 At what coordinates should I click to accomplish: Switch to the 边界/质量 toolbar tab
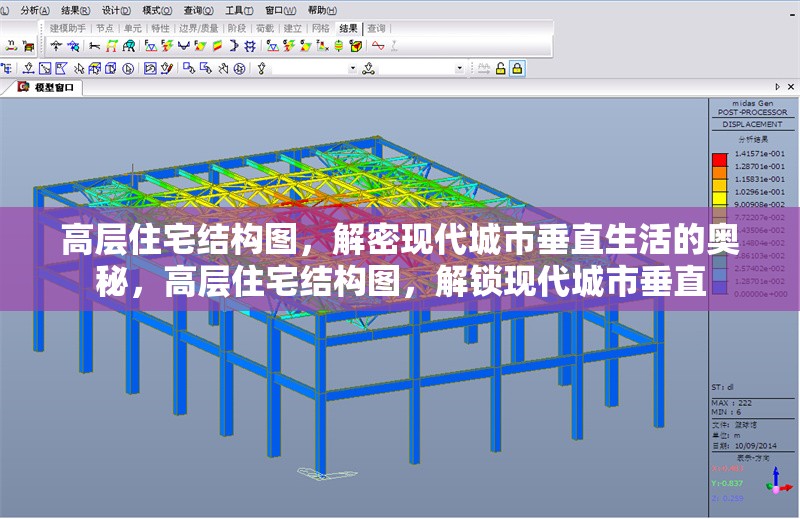click(x=198, y=28)
